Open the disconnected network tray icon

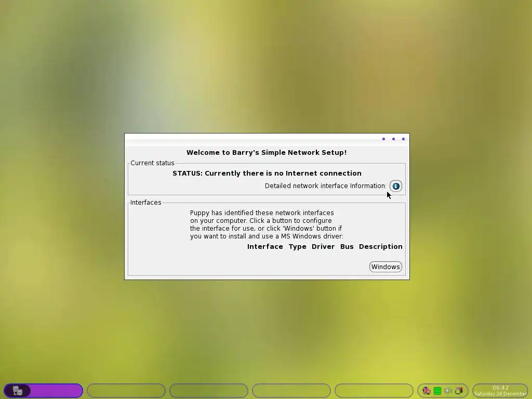point(426,391)
